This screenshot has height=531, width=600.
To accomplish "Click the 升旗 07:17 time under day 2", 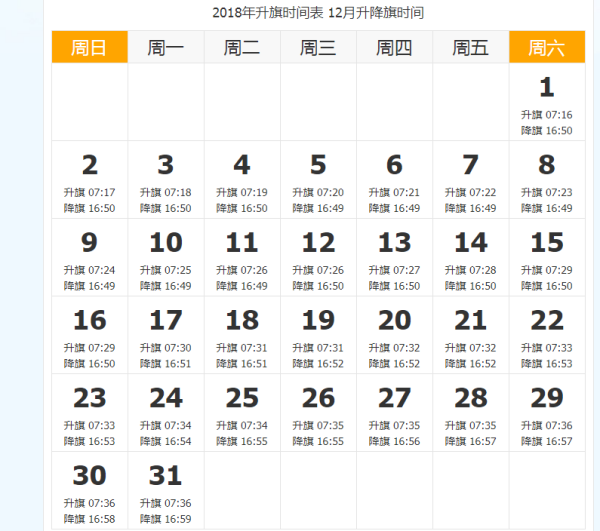I will (x=90, y=193).
